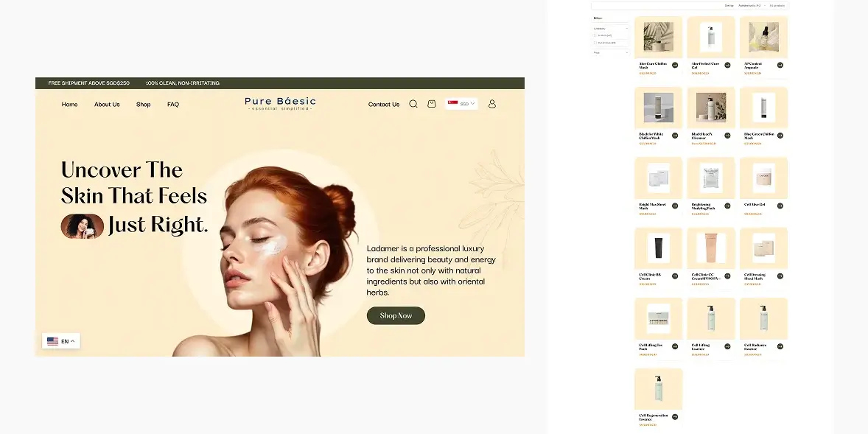This screenshot has height=434, width=868.
Task: Open About Us in navigation menu
Action: [107, 104]
